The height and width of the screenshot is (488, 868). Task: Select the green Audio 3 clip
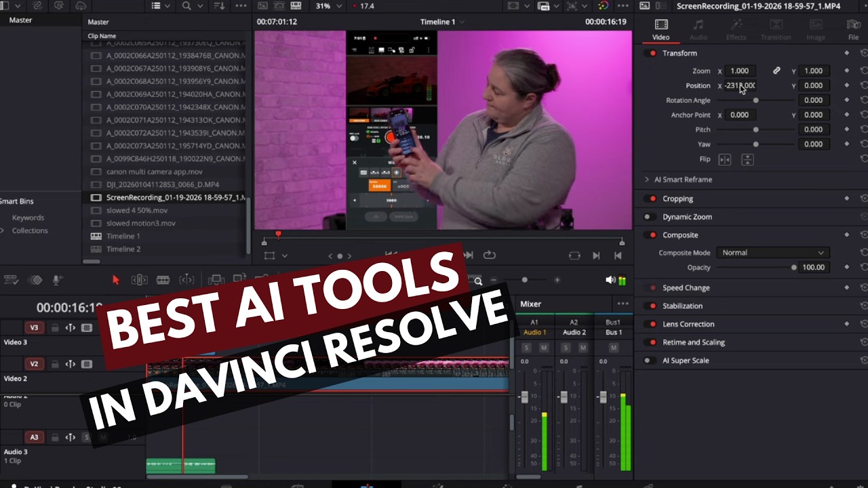pos(181,466)
